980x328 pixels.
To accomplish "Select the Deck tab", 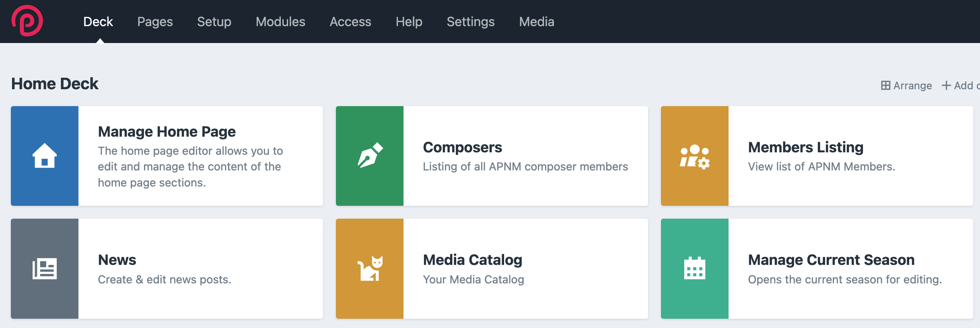I will pos(98,22).
